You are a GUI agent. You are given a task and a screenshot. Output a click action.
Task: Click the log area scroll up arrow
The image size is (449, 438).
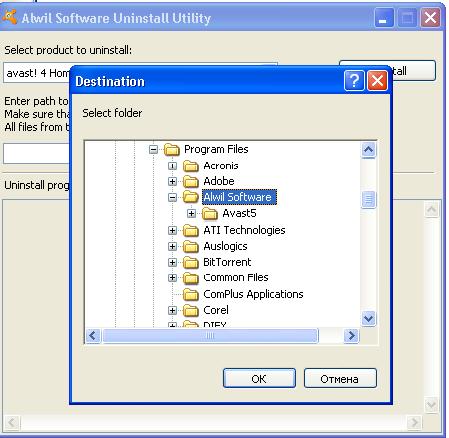point(431,210)
